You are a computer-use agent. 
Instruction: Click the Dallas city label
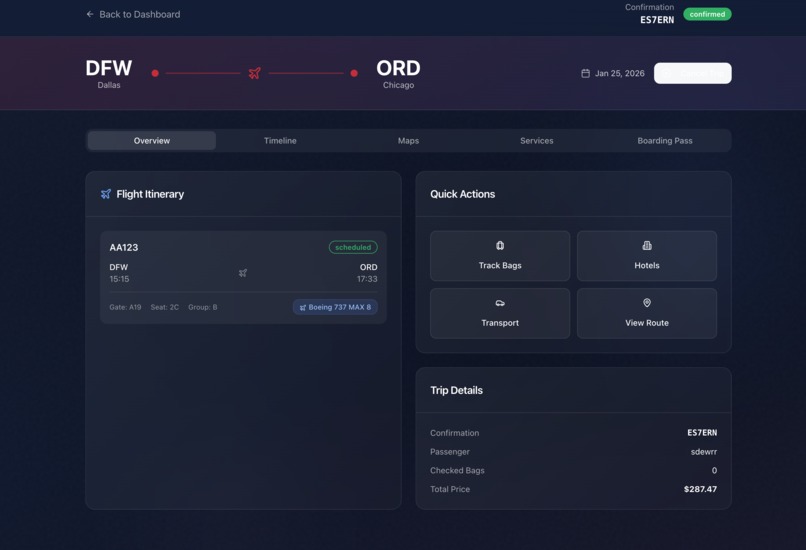pos(109,85)
